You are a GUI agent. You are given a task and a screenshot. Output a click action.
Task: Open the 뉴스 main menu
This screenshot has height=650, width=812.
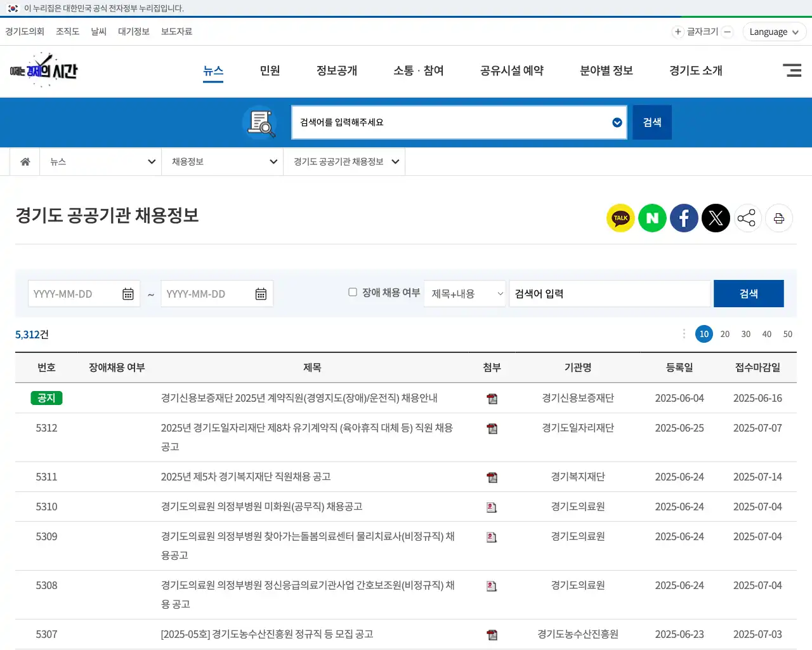coord(213,70)
